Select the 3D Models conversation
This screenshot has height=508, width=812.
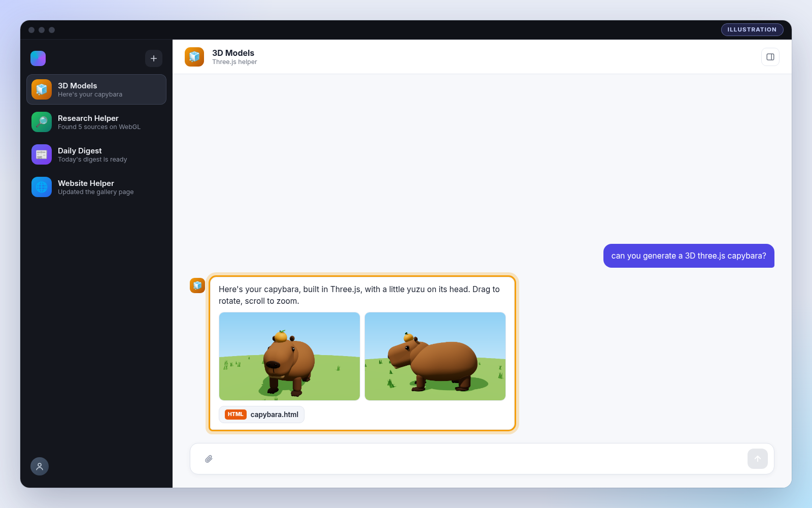coord(96,89)
